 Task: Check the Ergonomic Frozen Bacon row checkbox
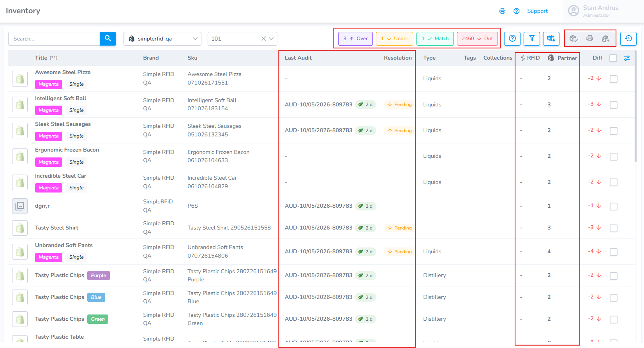[x=614, y=157]
